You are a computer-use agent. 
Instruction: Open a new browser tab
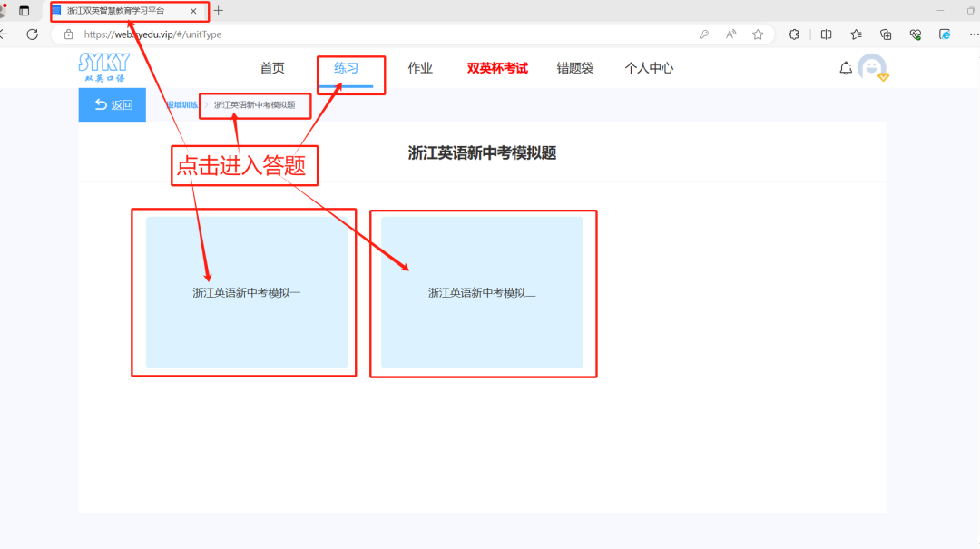tap(218, 11)
